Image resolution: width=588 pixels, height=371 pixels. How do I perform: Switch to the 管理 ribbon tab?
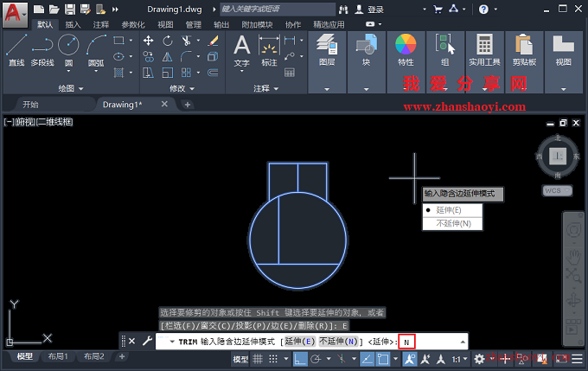coord(194,25)
